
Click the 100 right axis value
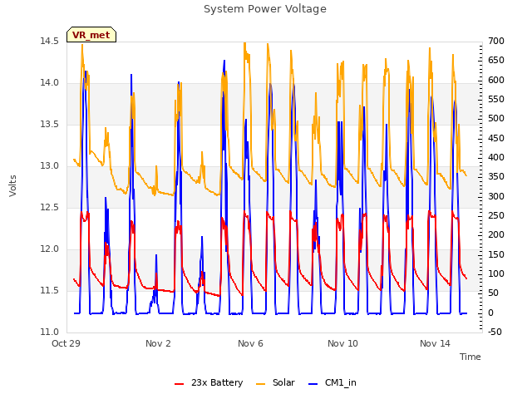tap(496, 273)
